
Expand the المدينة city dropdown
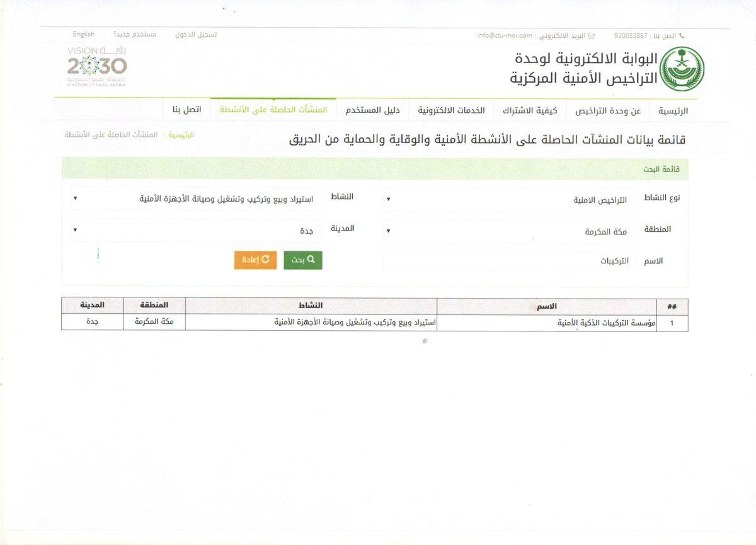[196, 231]
